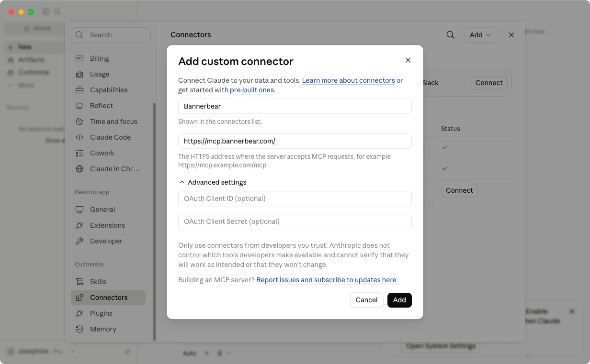
Task: Click Open System Settings button
Action: point(441,346)
